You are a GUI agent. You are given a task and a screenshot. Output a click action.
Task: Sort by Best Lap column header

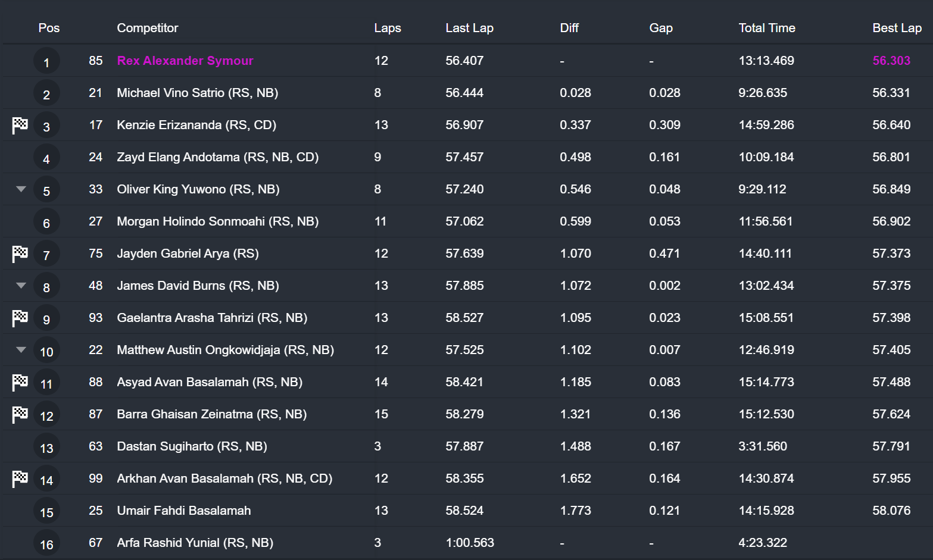click(897, 28)
